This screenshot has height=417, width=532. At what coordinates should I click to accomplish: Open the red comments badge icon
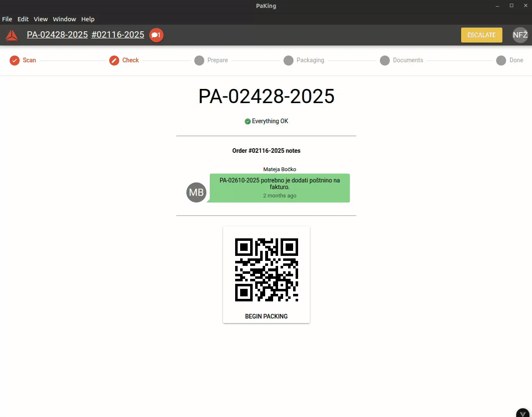[x=156, y=35]
